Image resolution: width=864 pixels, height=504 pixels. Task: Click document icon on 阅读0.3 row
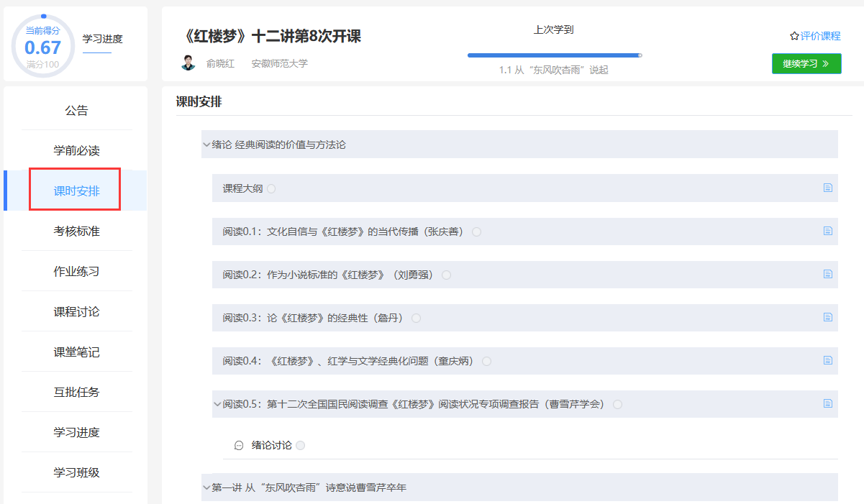point(827,317)
